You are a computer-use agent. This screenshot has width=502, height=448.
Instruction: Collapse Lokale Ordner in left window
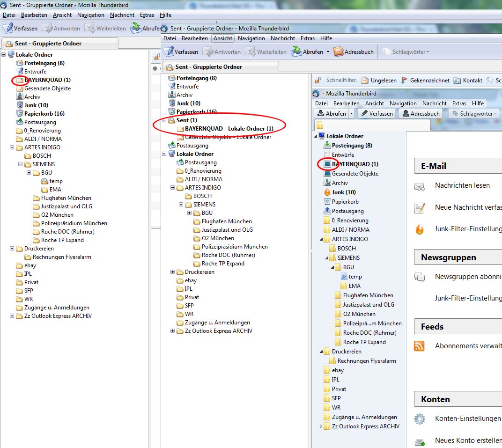coord(4,54)
